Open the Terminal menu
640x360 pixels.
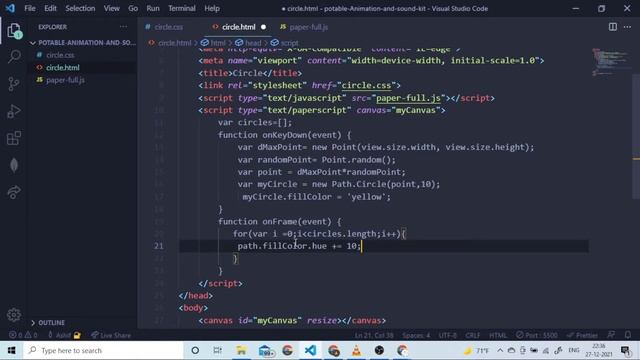point(182,8)
